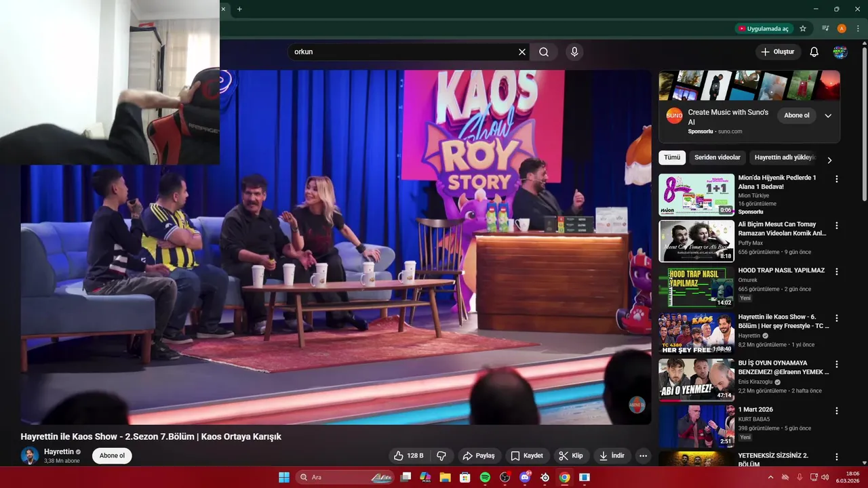Open Kaos Show 6. Bölüm thumbnail
Screen dimensions: 868x488
point(696,333)
